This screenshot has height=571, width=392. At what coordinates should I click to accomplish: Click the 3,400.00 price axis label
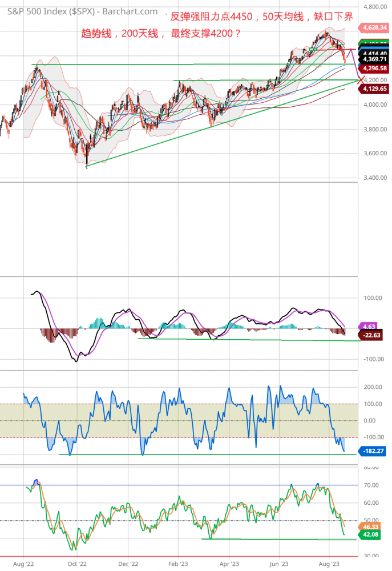pos(375,178)
